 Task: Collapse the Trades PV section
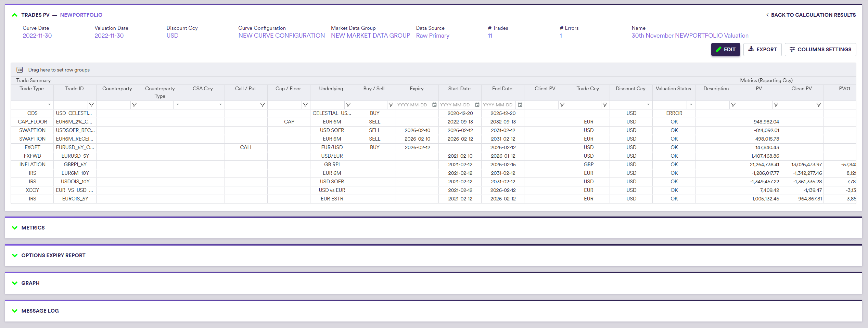[x=15, y=15]
